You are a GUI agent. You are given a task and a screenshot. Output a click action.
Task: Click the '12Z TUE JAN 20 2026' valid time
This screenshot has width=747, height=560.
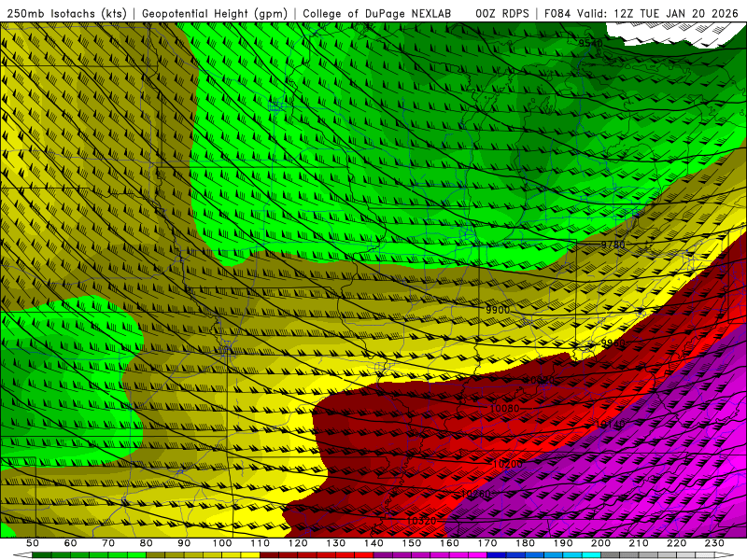676,14
